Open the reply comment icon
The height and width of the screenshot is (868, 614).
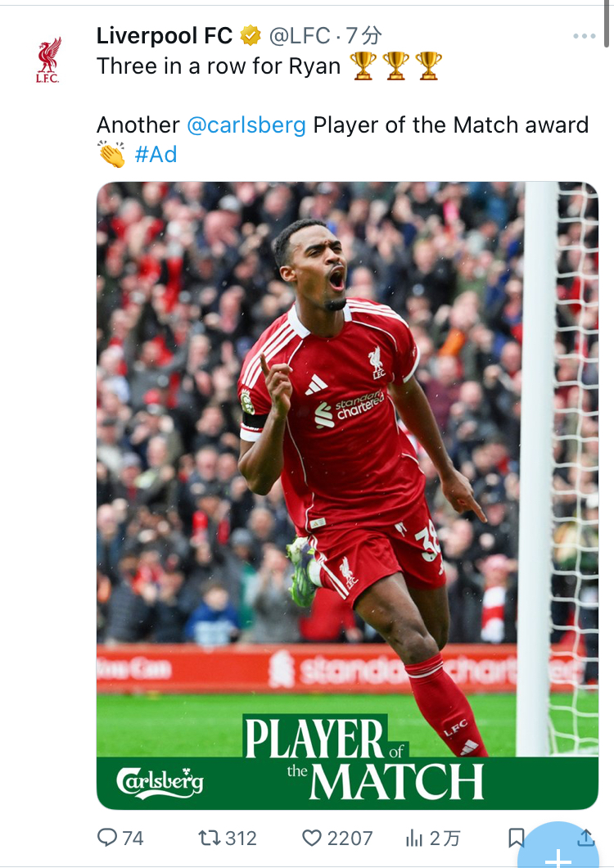(x=107, y=838)
